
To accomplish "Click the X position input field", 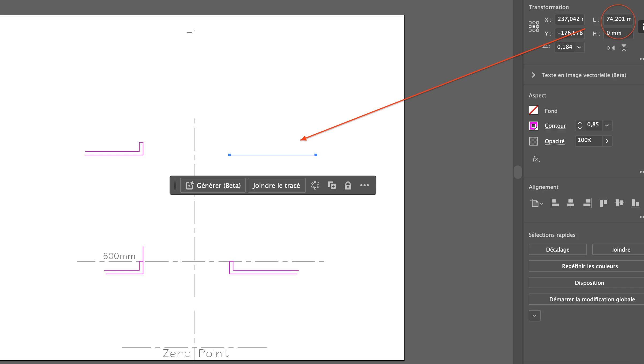I will [x=570, y=19].
